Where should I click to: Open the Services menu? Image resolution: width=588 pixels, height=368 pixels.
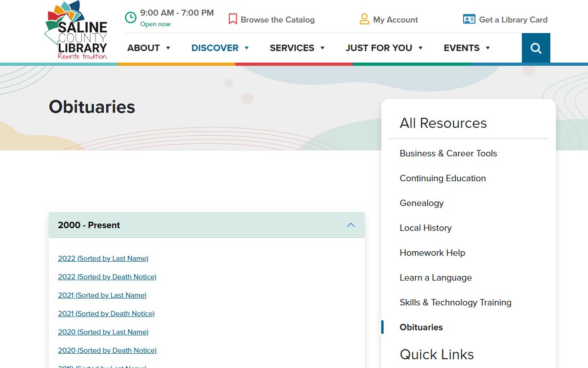[x=292, y=48]
